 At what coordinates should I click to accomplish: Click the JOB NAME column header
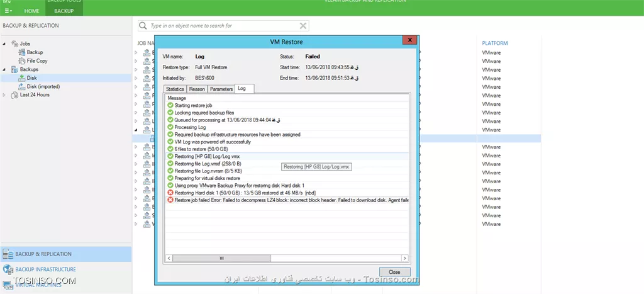click(x=146, y=43)
